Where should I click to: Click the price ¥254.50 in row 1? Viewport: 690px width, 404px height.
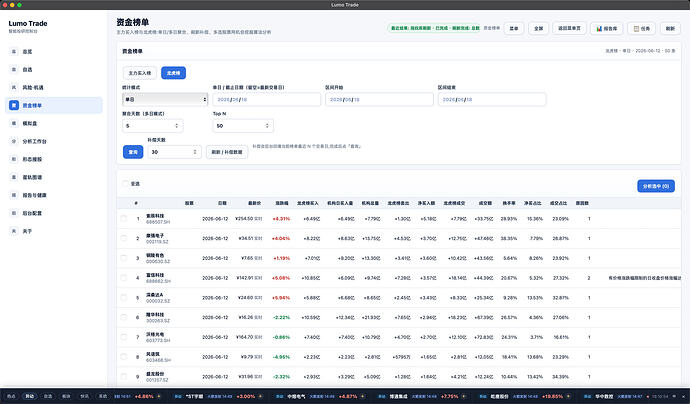[x=244, y=219]
